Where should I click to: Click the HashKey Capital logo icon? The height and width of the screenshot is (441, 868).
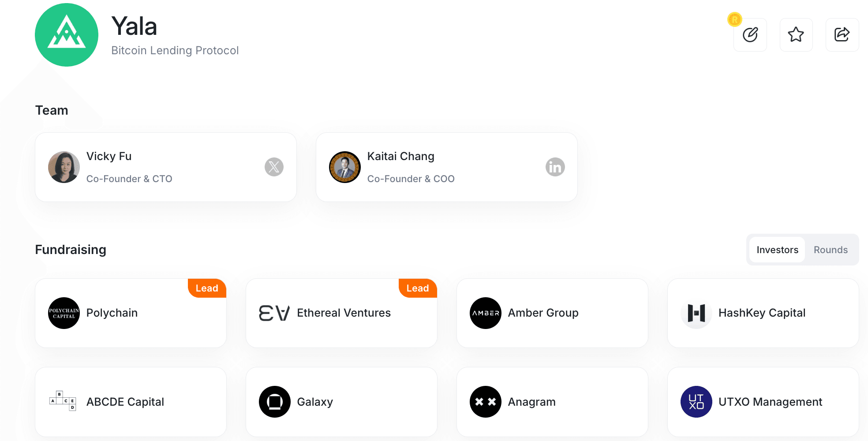point(696,313)
